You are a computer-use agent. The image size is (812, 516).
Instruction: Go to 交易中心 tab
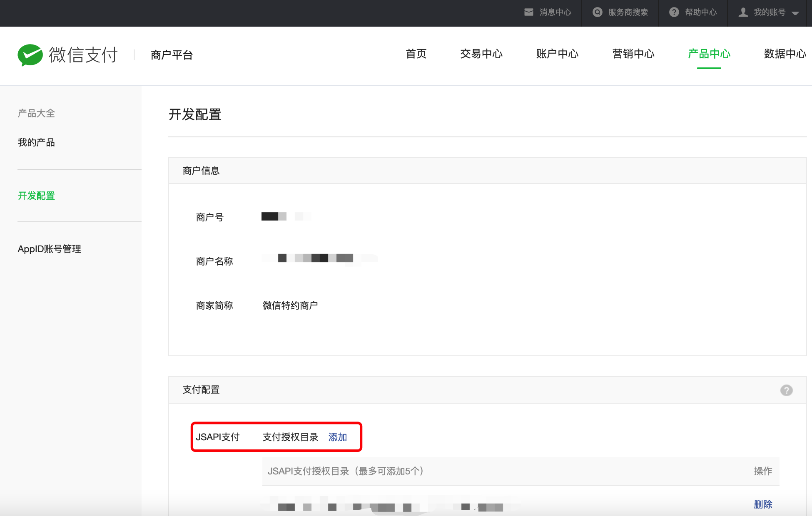click(481, 54)
